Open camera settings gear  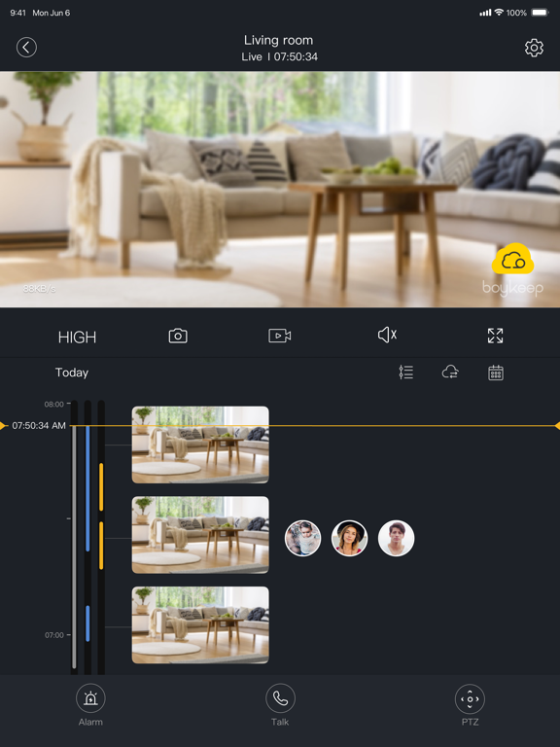534,48
